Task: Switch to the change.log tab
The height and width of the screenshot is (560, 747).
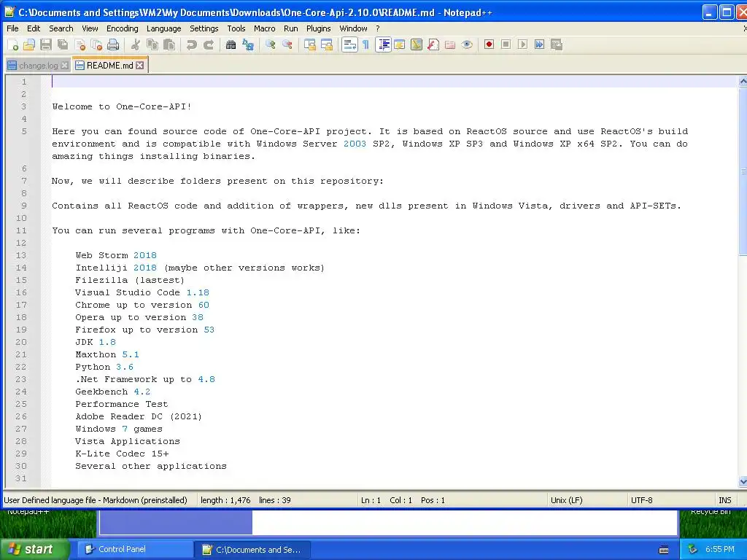Action: (38, 66)
